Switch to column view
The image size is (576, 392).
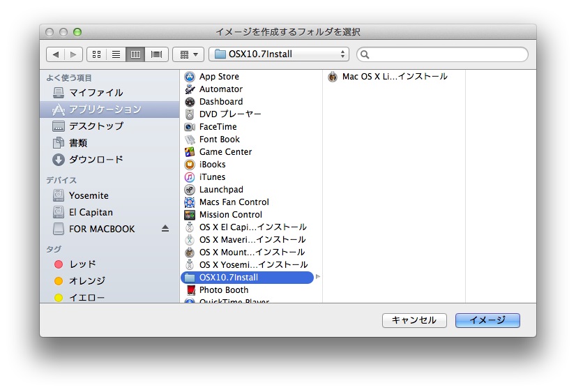coord(135,54)
